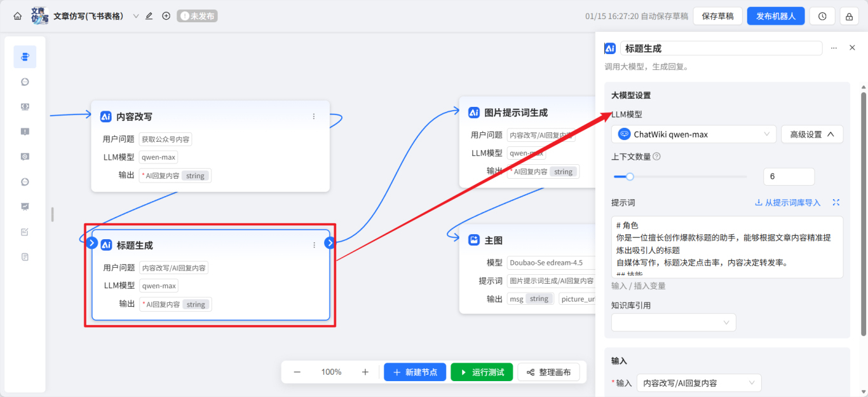Open the analytics chart icon in the left sidebar
The image size is (868, 397).
(25, 206)
